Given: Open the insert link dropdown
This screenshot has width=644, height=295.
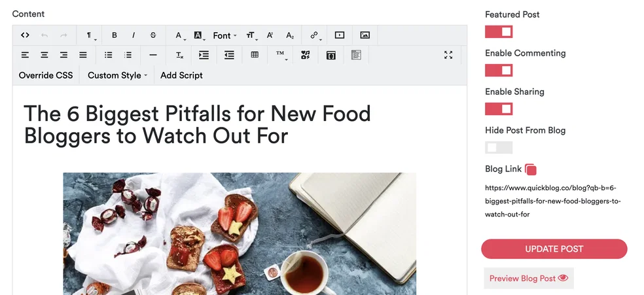Looking at the screenshot, I should pyautogui.click(x=316, y=36).
